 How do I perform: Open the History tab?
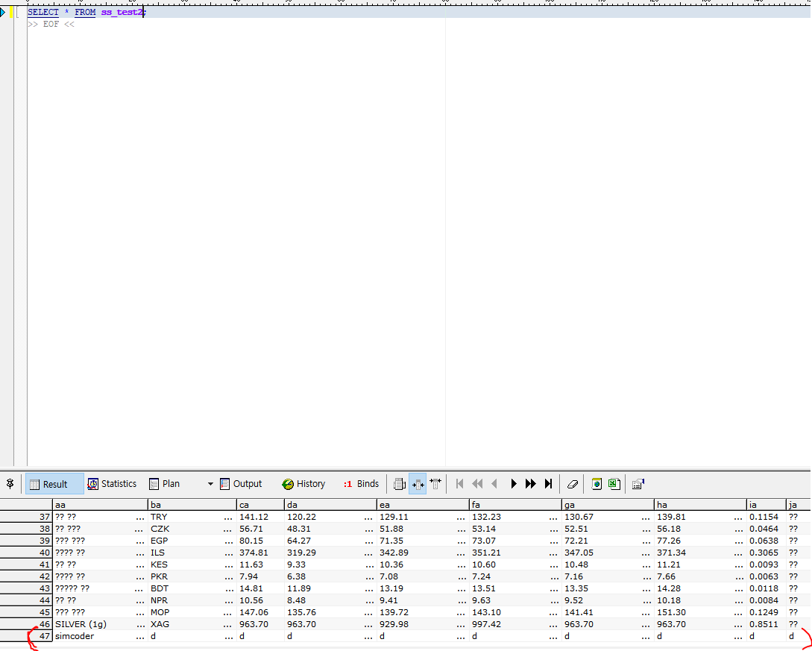[x=303, y=484]
